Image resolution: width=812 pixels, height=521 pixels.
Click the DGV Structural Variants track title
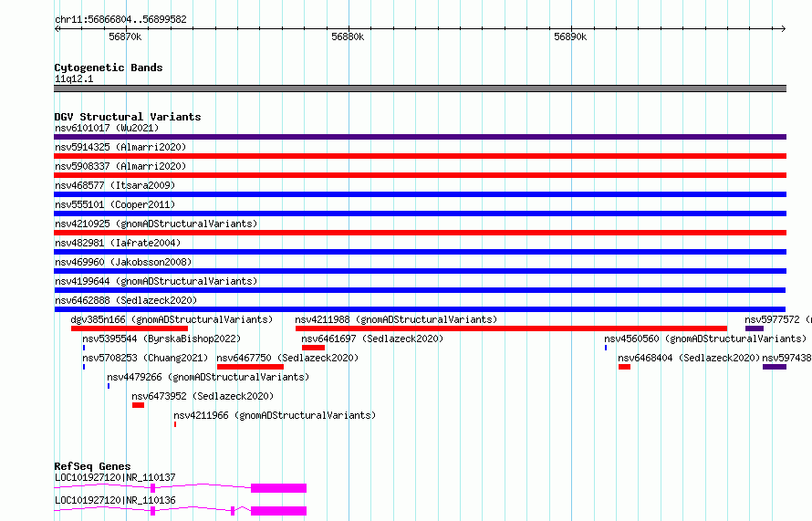click(128, 117)
